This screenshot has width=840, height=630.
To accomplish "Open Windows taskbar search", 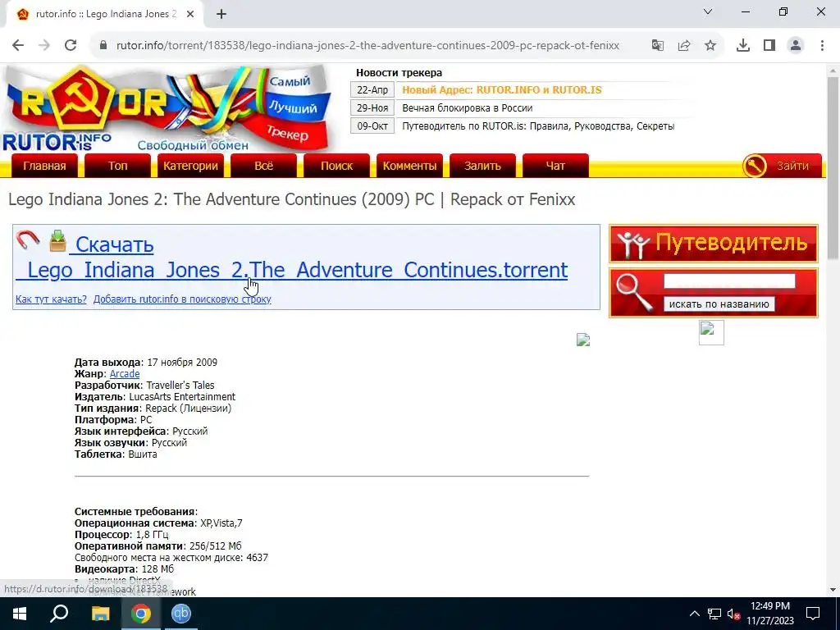I will (x=59, y=614).
